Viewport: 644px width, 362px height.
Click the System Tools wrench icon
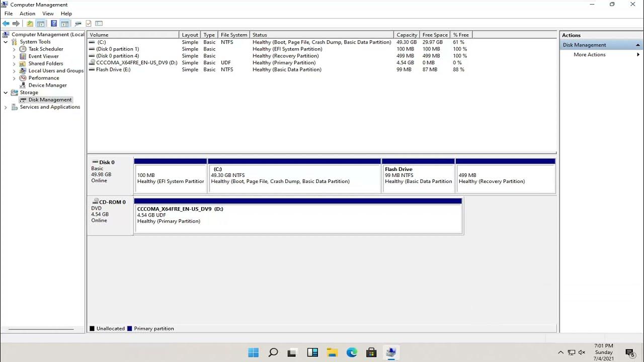(14, 42)
